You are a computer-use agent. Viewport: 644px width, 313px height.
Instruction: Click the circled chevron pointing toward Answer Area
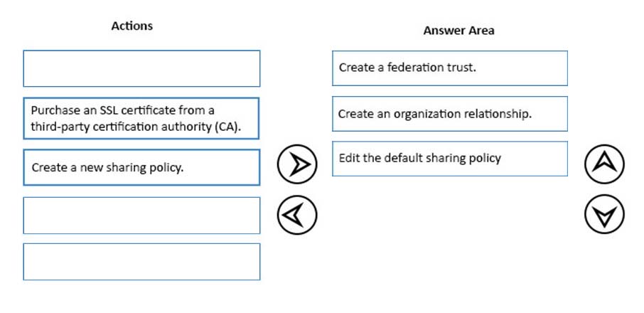tap(297, 164)
